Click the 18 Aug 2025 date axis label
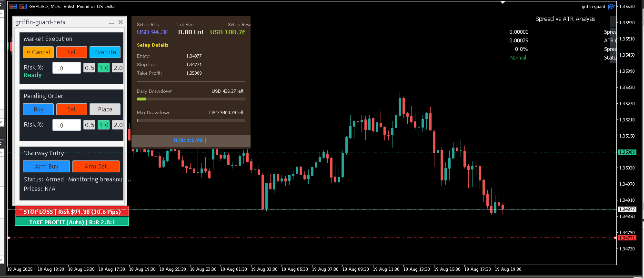The image size is (644, 278). click(20, 269)
